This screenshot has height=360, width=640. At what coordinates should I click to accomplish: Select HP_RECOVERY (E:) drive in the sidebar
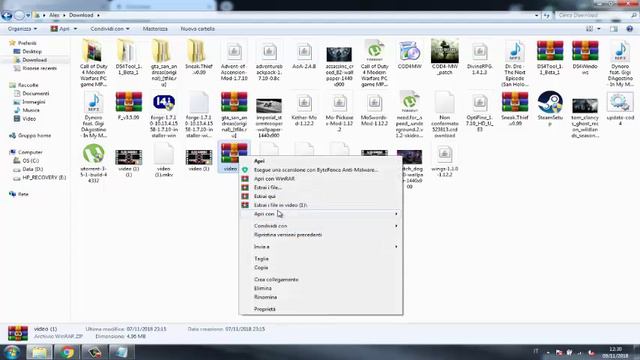(44, 178)
